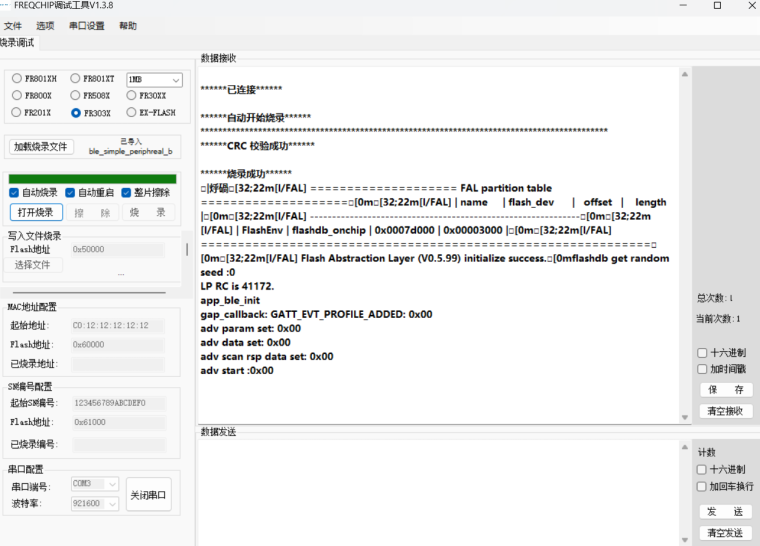Toggle the 自动烧录 checkbox
Screen dimensions: 760x546
[x=14, y=193]
